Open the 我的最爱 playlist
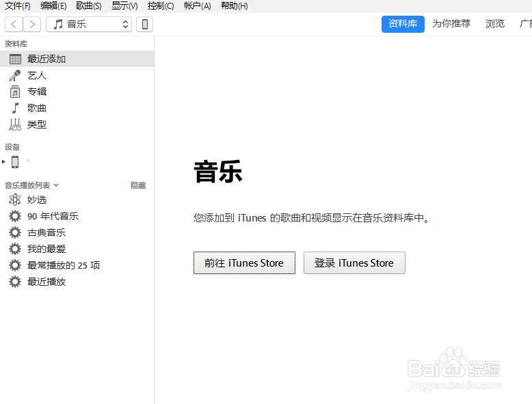 pos(77,249)
